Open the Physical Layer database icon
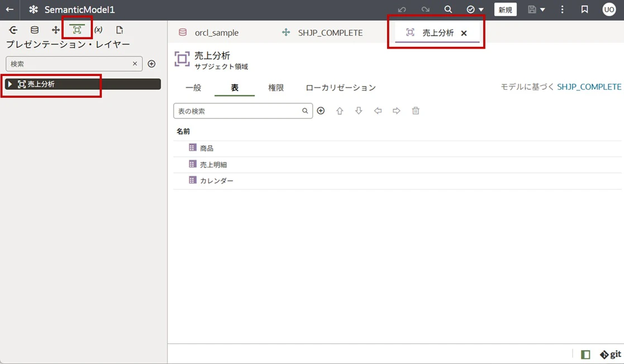The image size is (624, 364). [x=35, y=30]
